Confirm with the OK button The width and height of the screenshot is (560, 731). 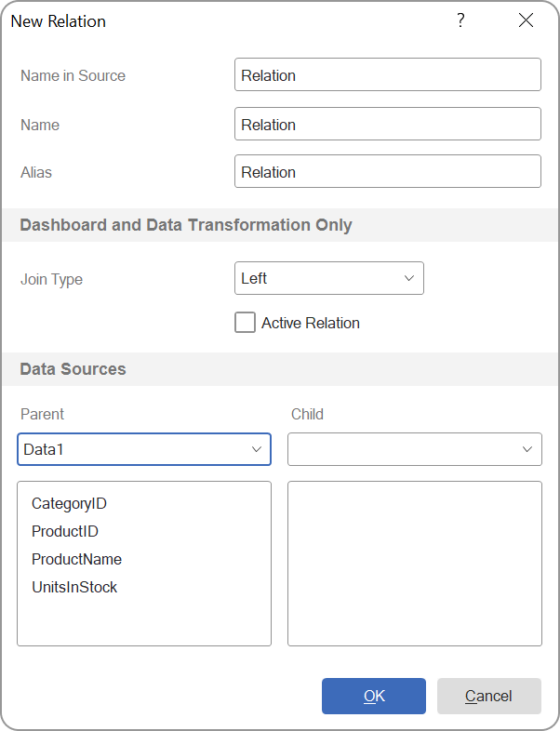pos(374,696)
